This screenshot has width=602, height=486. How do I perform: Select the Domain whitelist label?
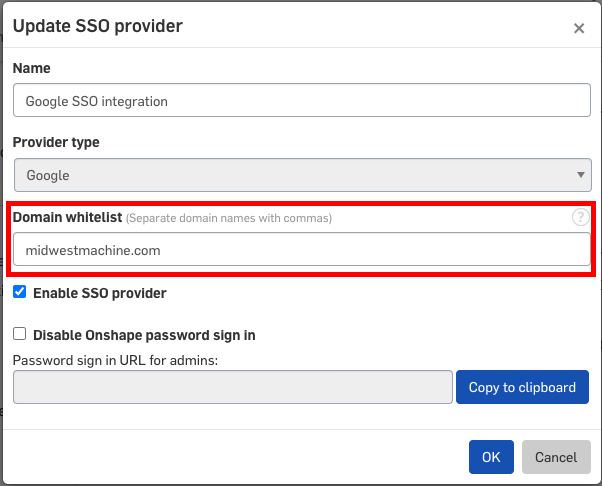tap(68, 217)
